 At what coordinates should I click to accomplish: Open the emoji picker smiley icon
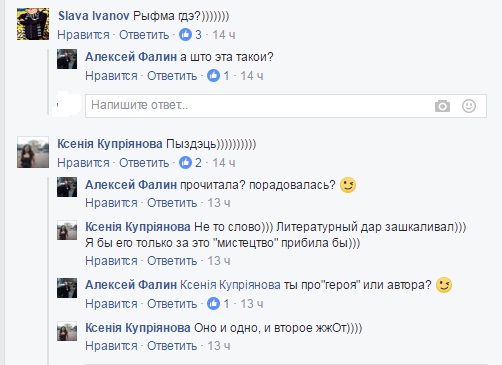point(469,106)
